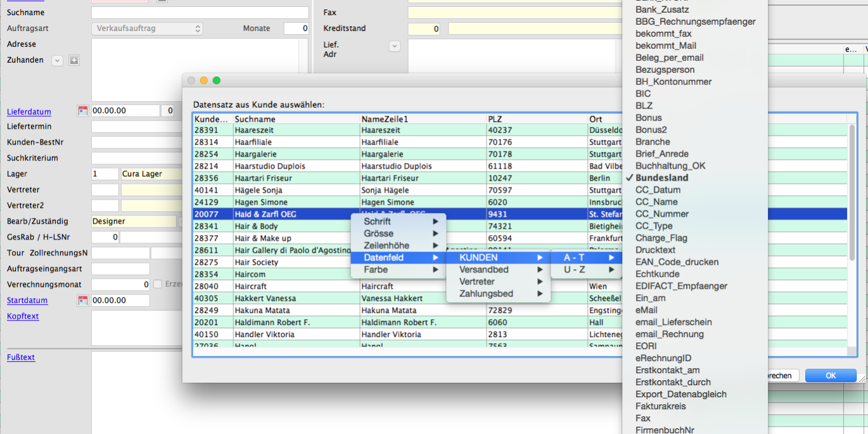Click the Kreditstand value field
The height and width of the screenshot is (434, 868).
[424, 29]
